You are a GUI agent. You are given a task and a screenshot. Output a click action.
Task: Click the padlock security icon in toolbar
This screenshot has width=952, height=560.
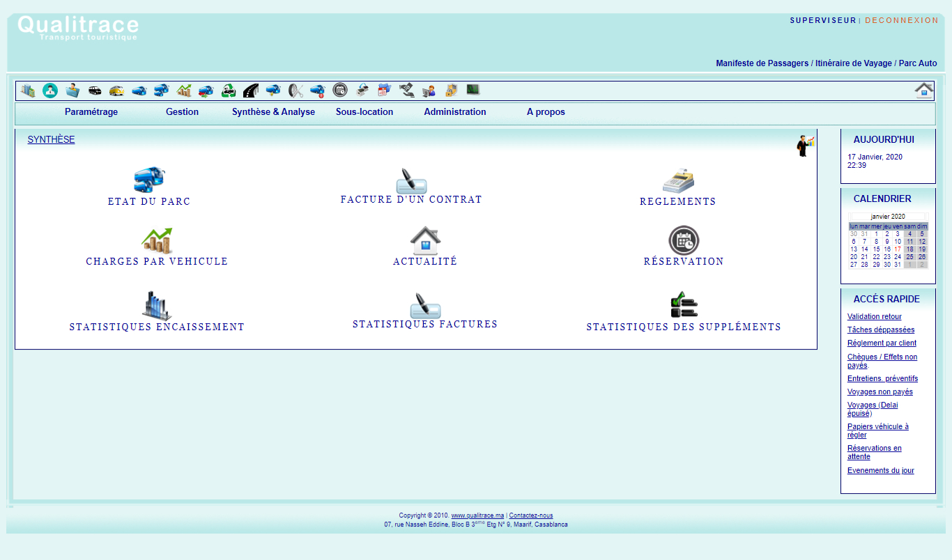(451, 91)
